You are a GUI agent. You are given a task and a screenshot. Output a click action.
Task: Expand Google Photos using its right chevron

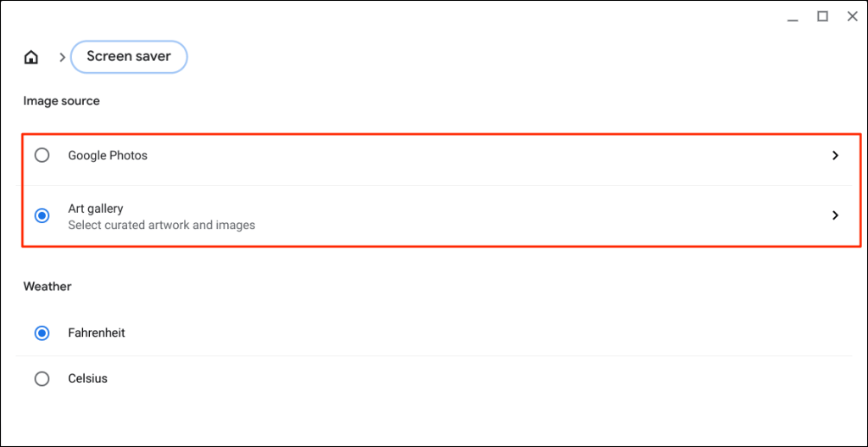click(835, 155)
